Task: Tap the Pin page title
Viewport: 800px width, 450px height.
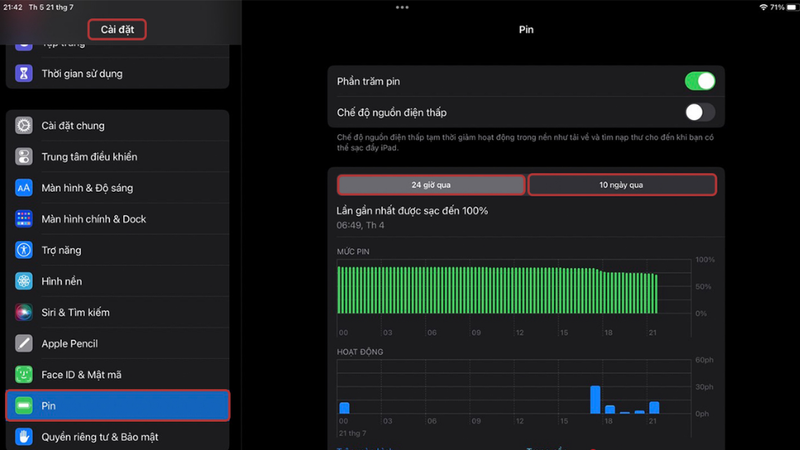Action: [x=526, y=30]
